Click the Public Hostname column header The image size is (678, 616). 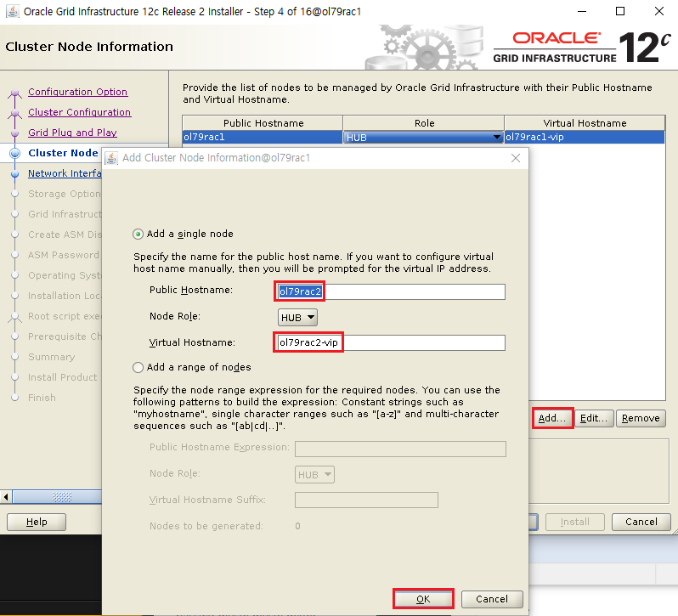coord(263,123)
